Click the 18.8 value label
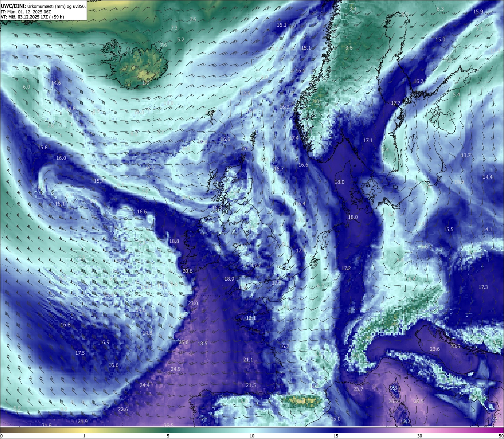Viewport: 504px width, 439px height. pos(174,241)
